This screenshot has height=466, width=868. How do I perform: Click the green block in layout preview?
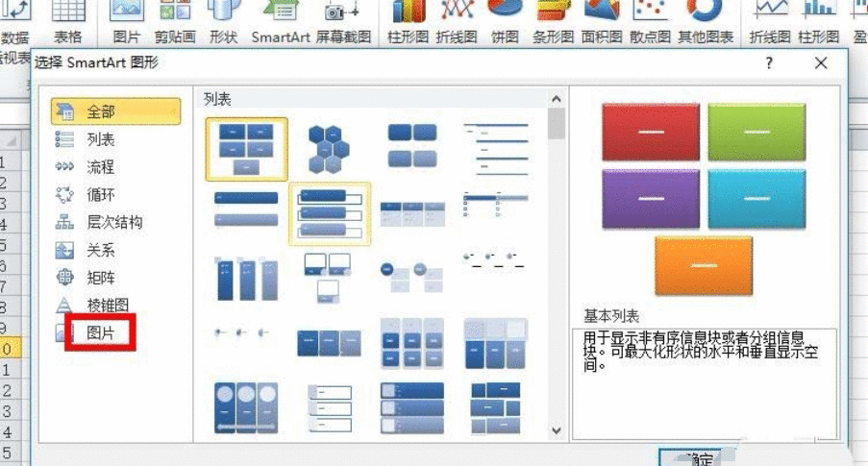(x=756, y=132)
